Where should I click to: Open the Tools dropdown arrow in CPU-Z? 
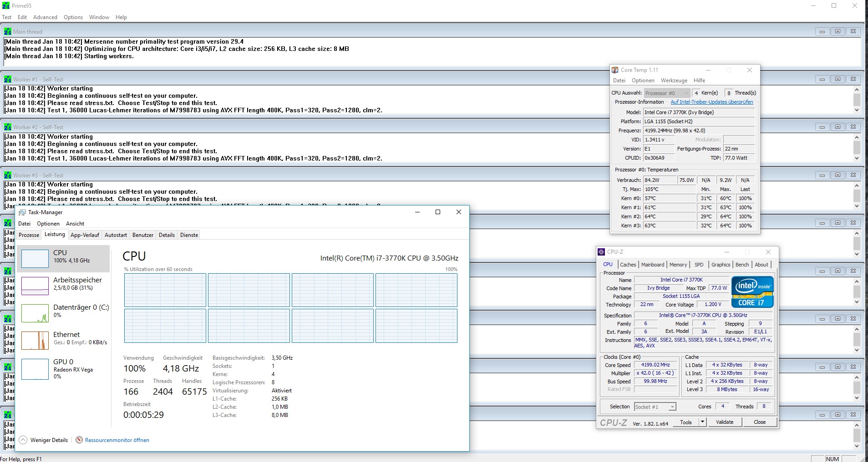coord(702,422)
